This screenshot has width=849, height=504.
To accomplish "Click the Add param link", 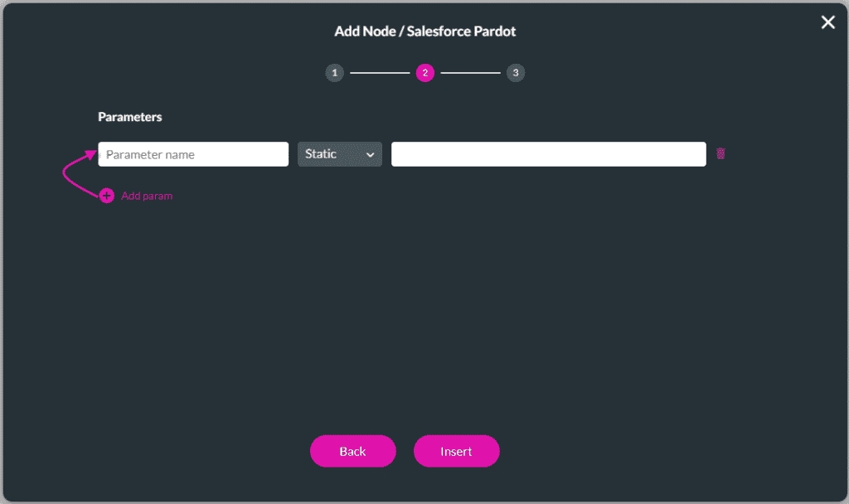I will coord(147,196).
